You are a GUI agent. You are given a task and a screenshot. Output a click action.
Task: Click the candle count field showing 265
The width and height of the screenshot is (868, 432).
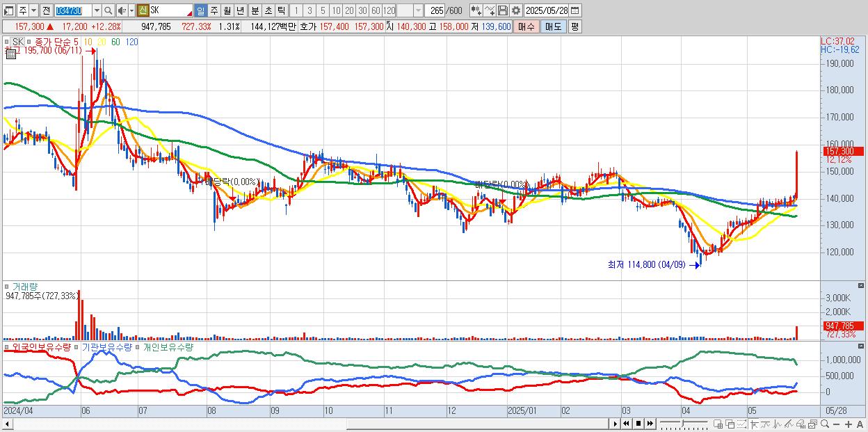435,10
